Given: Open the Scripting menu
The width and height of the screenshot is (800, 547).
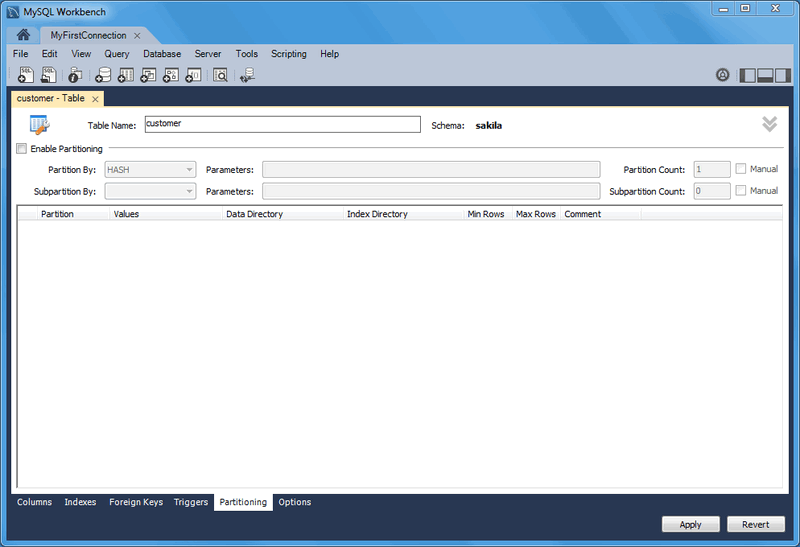Looking at the screenshot, I should [289, 54].
